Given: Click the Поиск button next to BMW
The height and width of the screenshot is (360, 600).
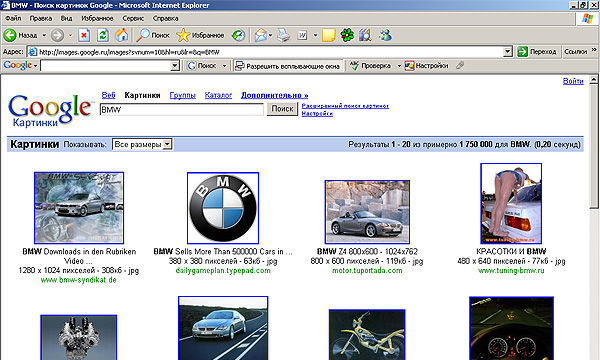Looking at the screenshot, I should click(x=282, y=109).
